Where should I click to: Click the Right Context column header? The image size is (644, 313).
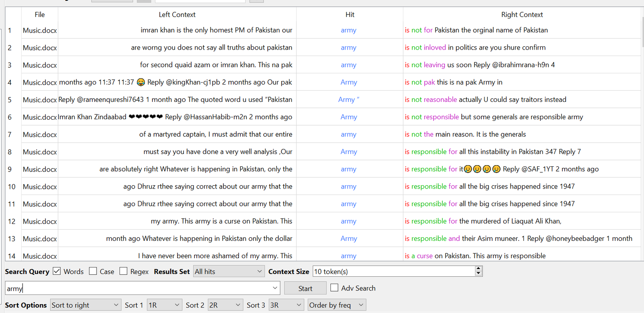522,15
